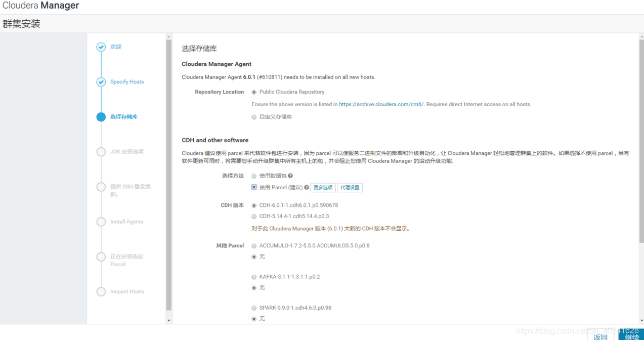Image resolution: width=644 pixels, height=340 pixels.
Task: Click the step list scrollbar down arrow
Action: pyautogui.click(x=169, y=321)
